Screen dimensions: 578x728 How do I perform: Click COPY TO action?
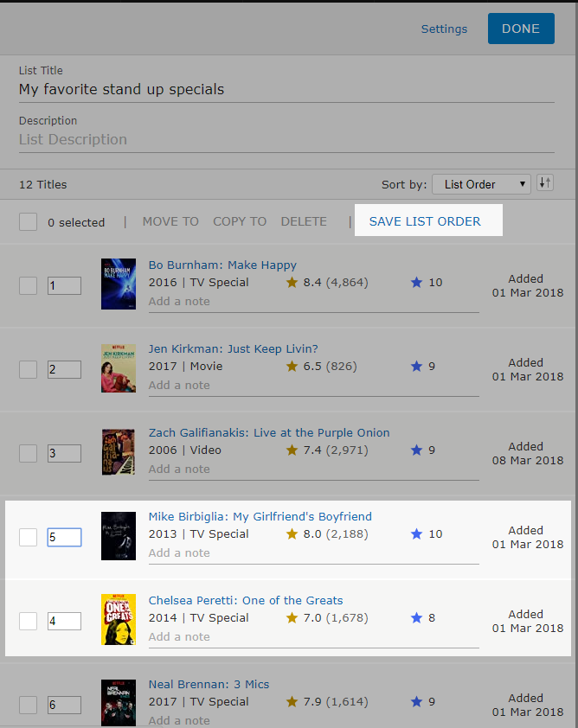click(240, 221)
